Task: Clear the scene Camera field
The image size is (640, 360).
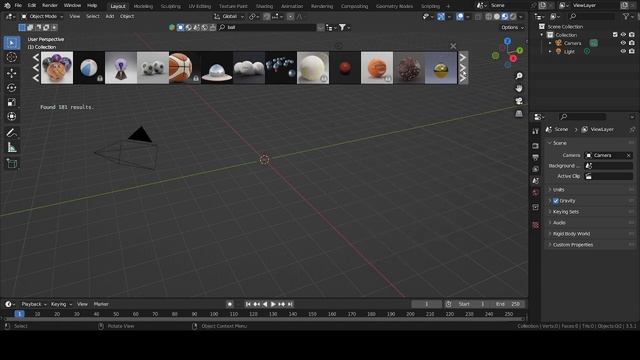Action: tap(629, 156)
